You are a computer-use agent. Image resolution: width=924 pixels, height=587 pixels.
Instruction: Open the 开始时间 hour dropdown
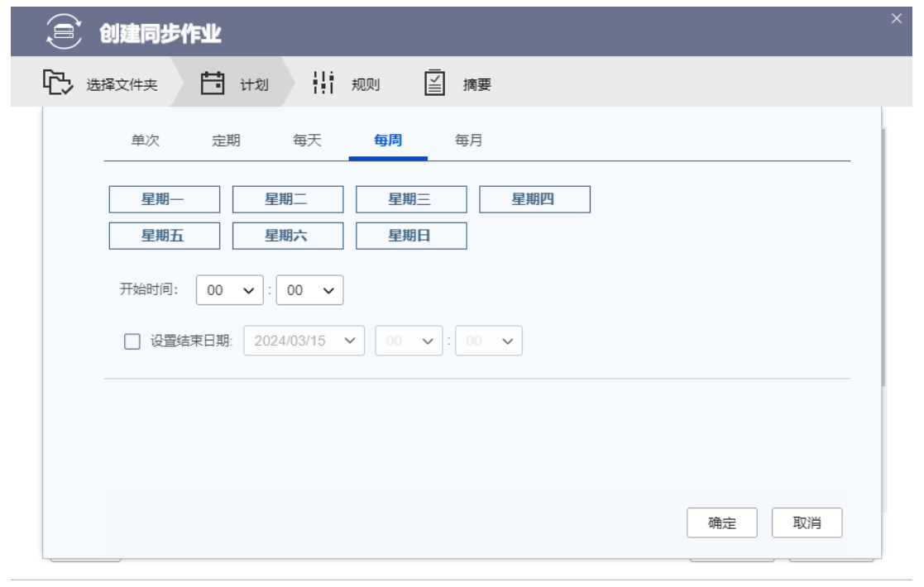pos(229,290)
